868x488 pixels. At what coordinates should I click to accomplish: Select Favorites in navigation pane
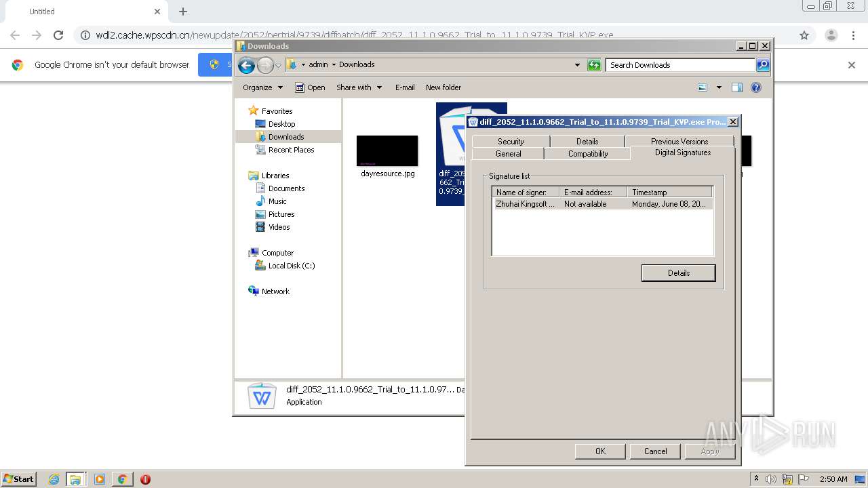pos(277,111)
